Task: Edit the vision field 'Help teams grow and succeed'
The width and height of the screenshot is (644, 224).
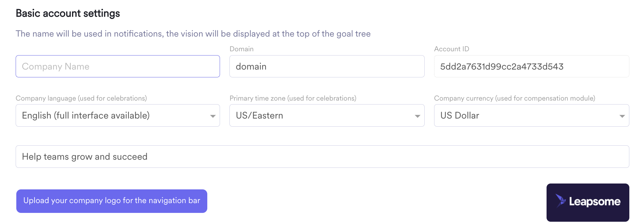Action: tap(322, 156)
